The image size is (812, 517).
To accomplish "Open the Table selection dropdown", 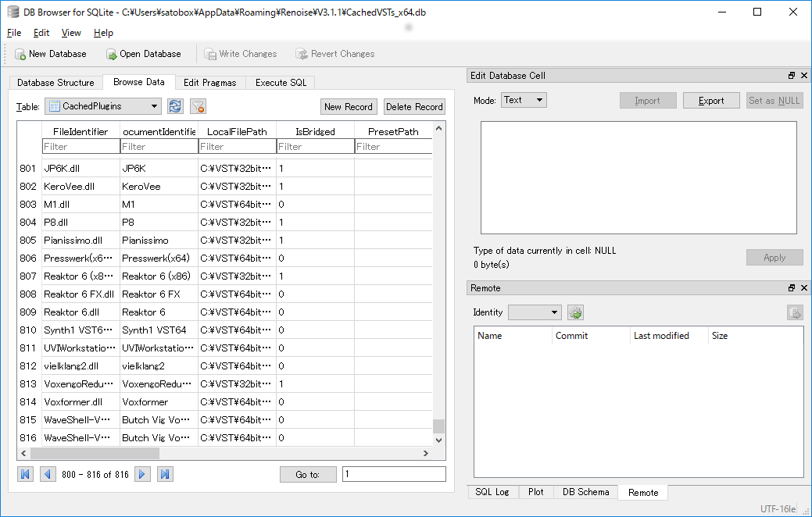I will tap(103, 107).
